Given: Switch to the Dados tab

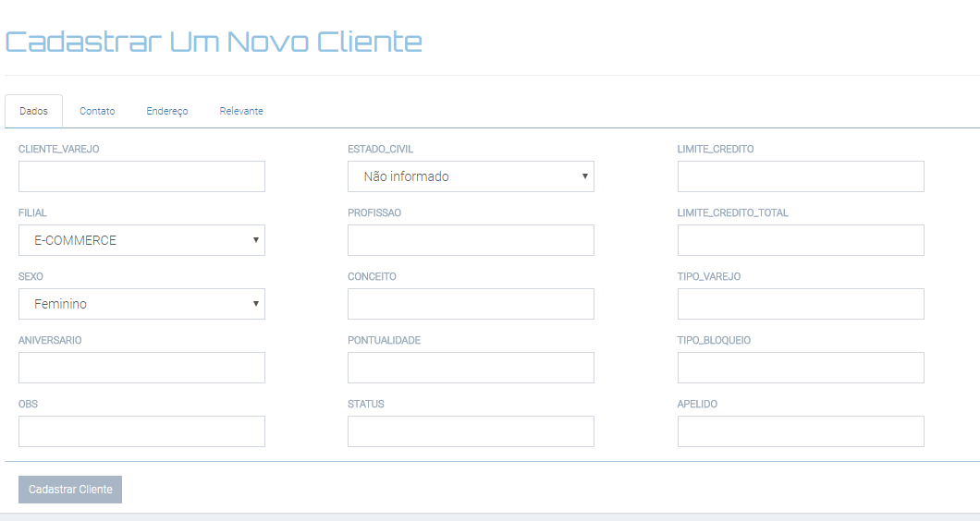Looking at the screenshot, I should tap(34, 111).
